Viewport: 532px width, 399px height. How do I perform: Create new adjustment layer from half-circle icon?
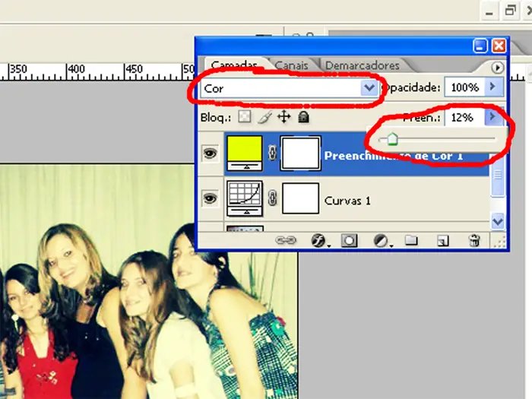click(x=382, y=241)
